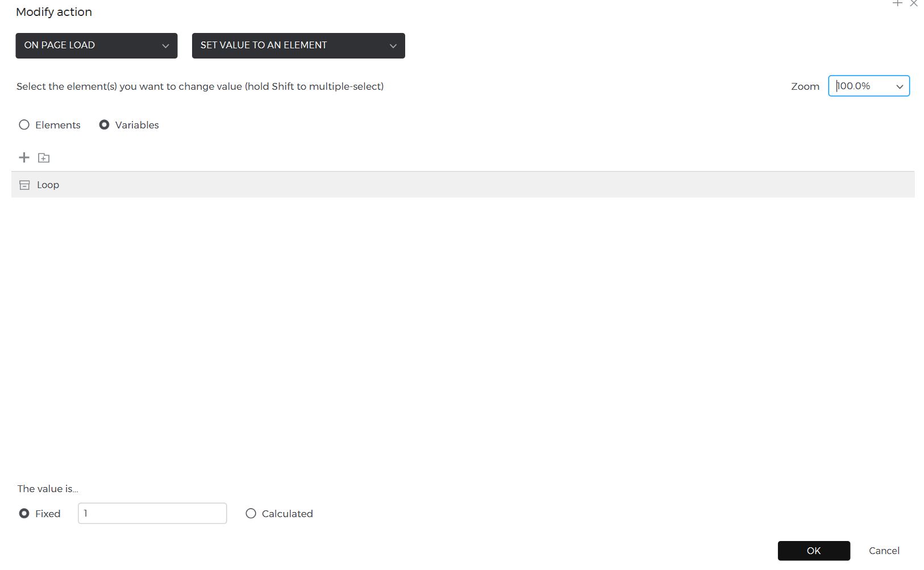The image size is (924, 570).
Task: Click the Zoom box chevron arrow
Action: (x=900, y=86)
